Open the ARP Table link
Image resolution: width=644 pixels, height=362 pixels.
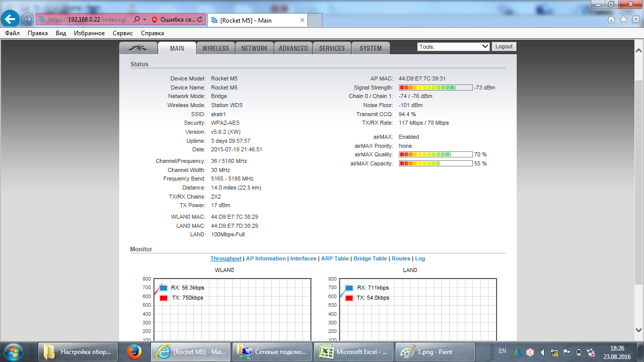pyautogui.click(x=335, y=258)
